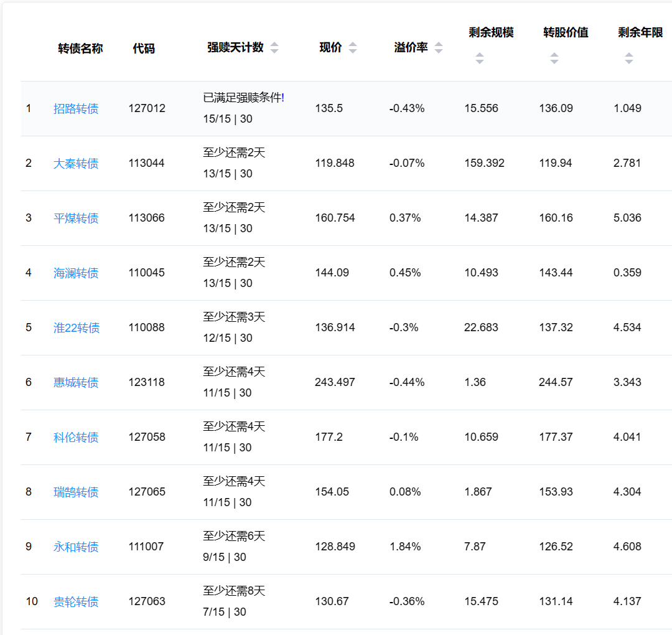This screenshot has width=672, height=635.
Task: Select the 淮22转债 link
Action: [x=77, y=328]
